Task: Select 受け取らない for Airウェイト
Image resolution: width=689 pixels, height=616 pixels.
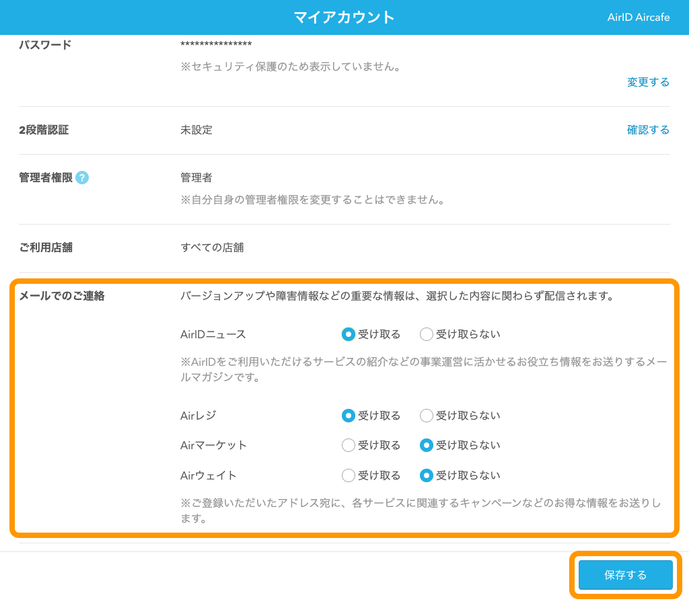Action: click(426, 475)
